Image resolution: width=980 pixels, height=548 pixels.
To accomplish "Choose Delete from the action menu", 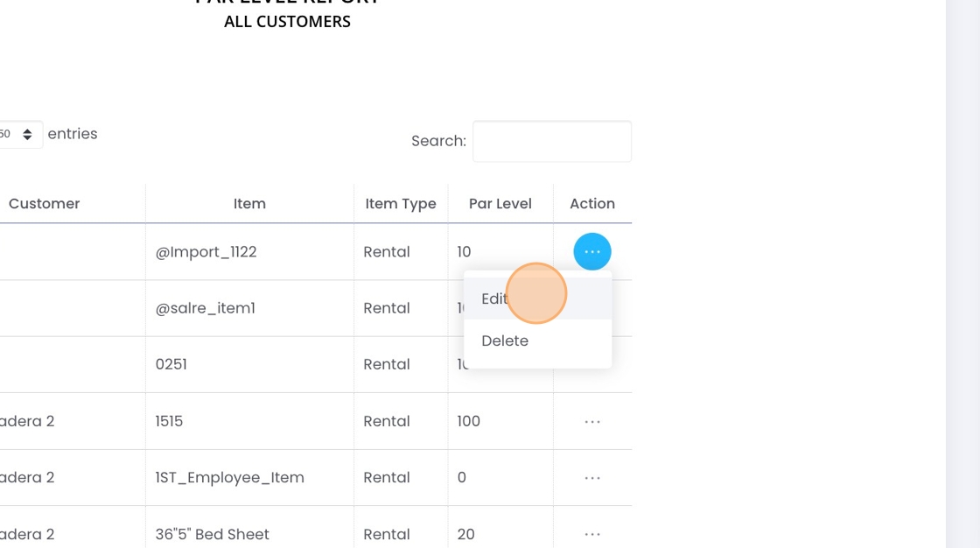I will 505,341.
